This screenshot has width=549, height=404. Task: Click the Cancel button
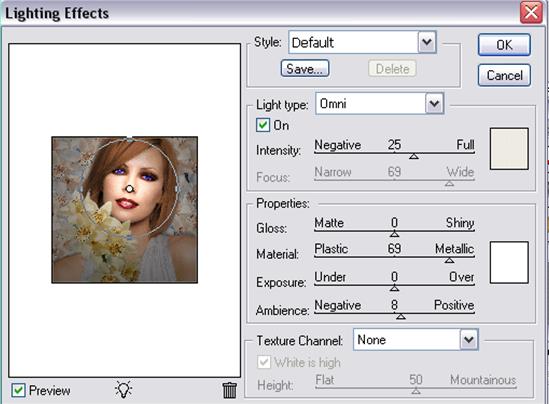click(x=504, y=75)
